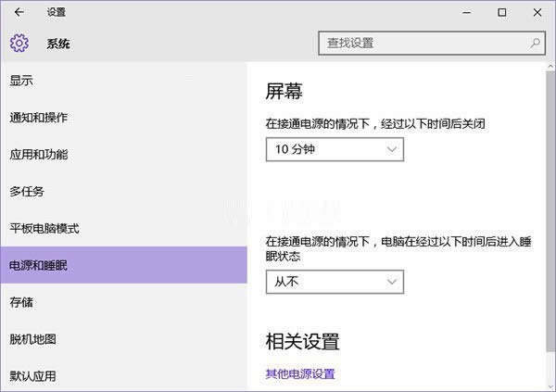
Task: Open the 从不 sleep timeout dropdown
Action: point(335,280)
